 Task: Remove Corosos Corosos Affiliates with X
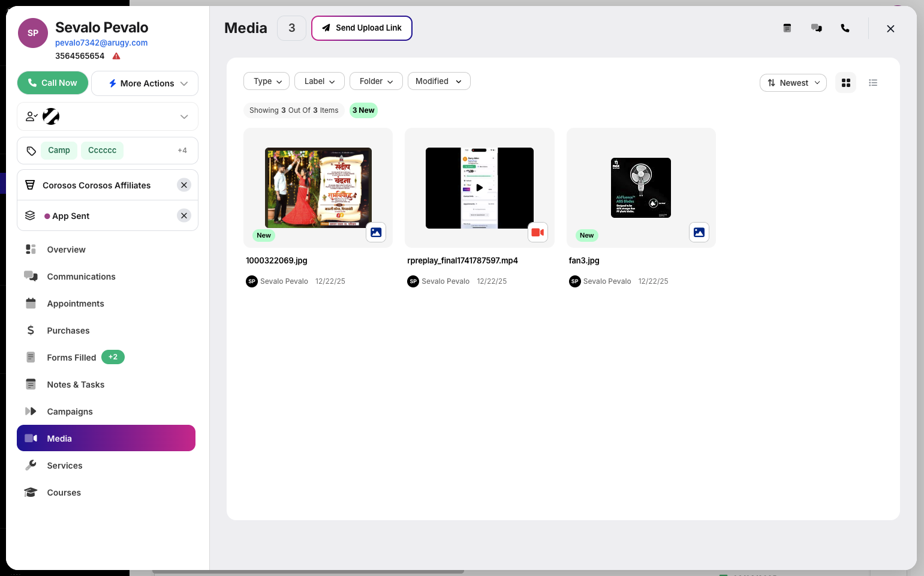(184, 185)
